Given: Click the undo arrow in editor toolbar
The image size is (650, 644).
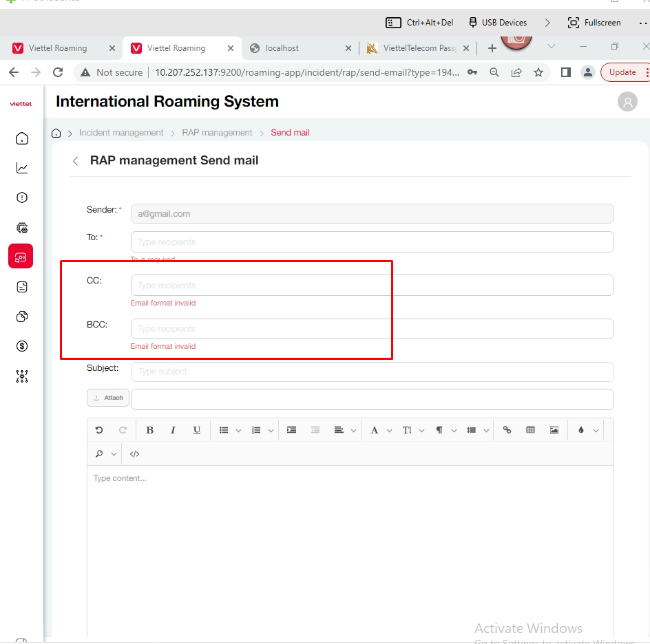Looking at the screenshot, I should click(99, 430).
